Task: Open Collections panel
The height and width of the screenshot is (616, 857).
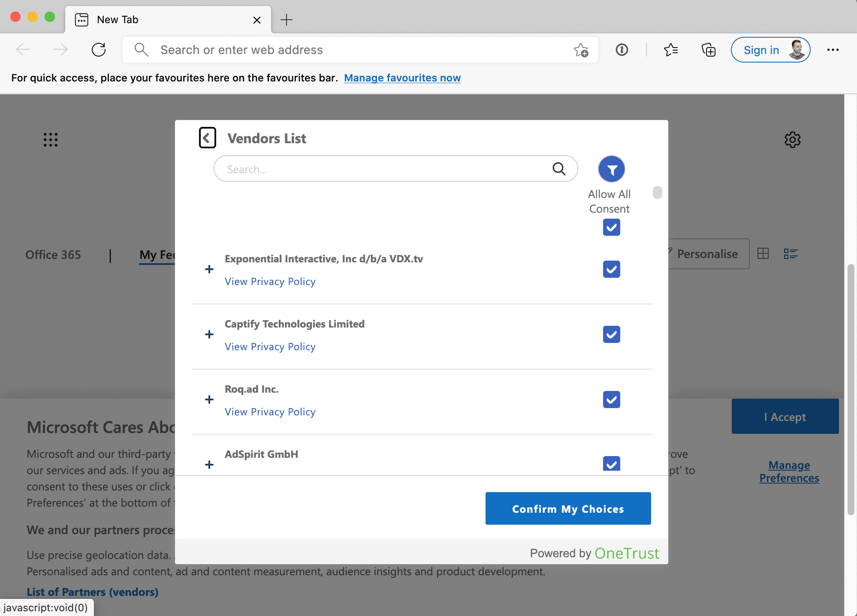Action: click(x=709, y=50)
